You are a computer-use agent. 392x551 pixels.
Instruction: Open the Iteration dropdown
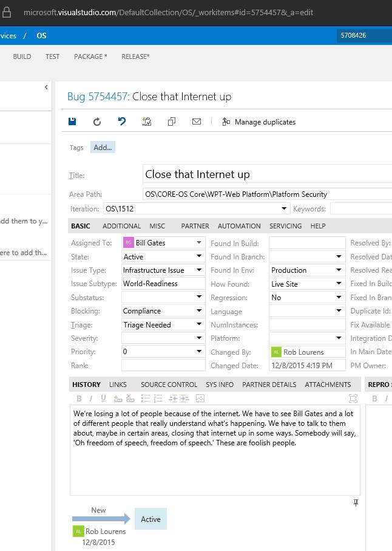tap(284, 209)
